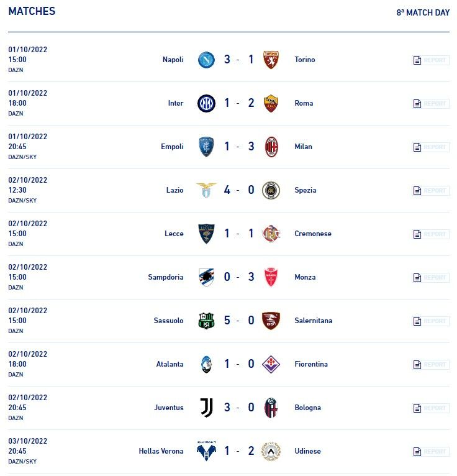The height and width of the screenshot is (476, 457).
Task: Open the Atalanta team link
Action: (170, 364)
